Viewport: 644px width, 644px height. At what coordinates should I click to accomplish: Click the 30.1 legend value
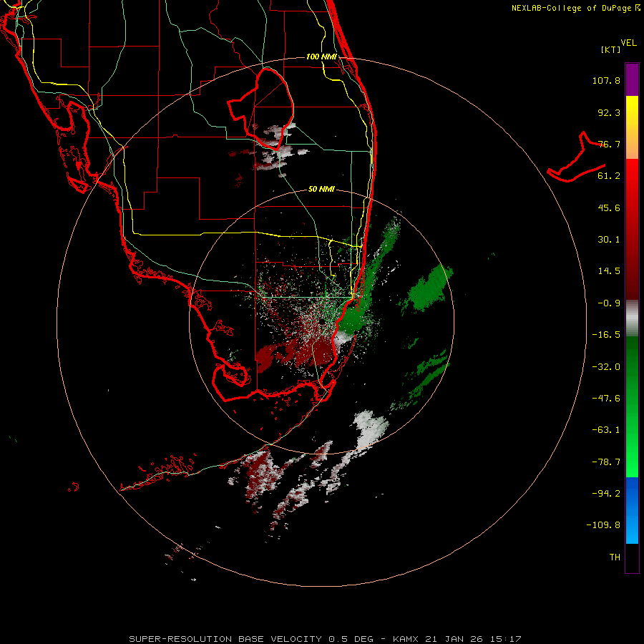pyautogui.click(x=609, y=240)
